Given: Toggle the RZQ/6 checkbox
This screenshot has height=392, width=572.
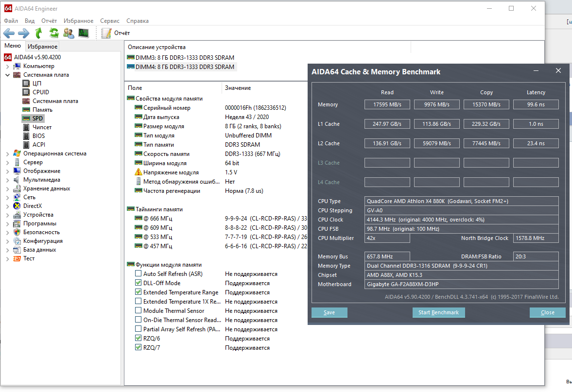Looking at the screenshot, I should click(x=138, y=338).
